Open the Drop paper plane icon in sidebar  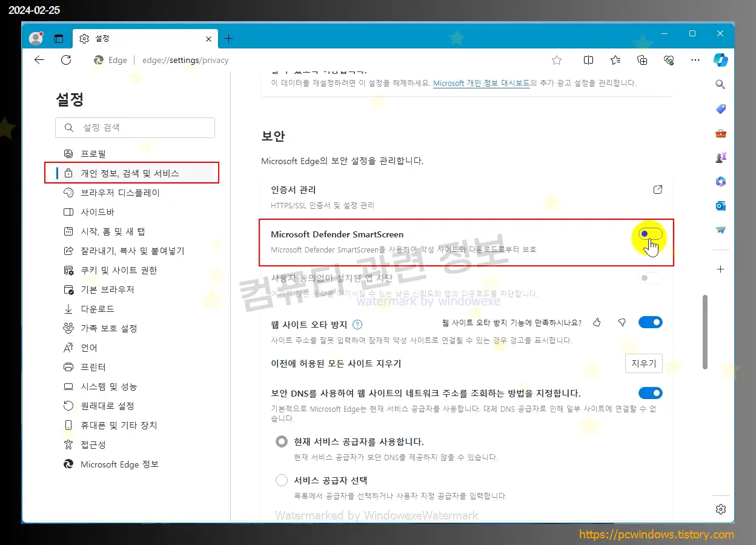tap(721, 230)
